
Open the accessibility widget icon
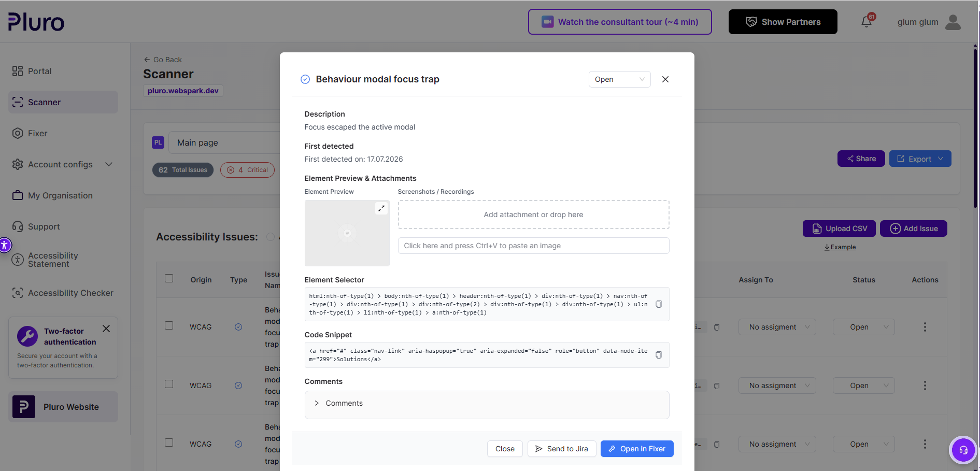click(5, 245)
